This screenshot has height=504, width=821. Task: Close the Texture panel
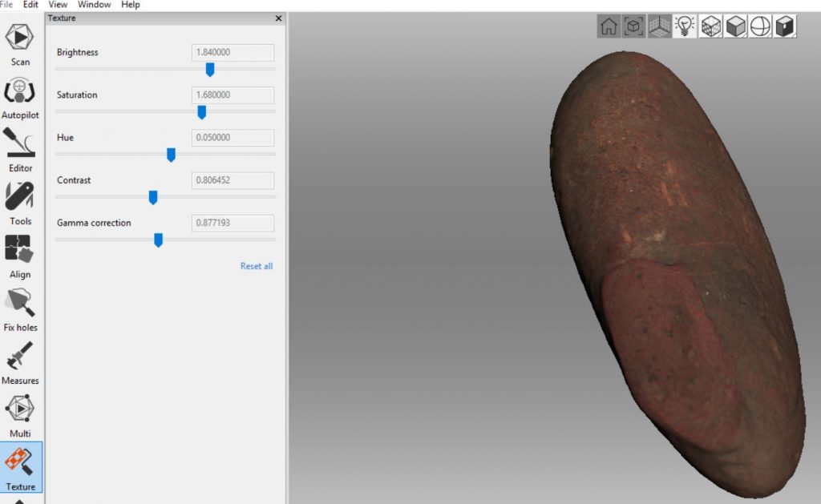click(x=278, y=18)
